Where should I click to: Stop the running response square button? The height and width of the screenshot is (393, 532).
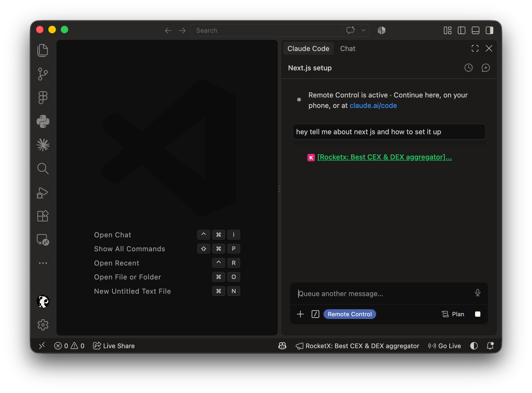(x=478, y=314)
